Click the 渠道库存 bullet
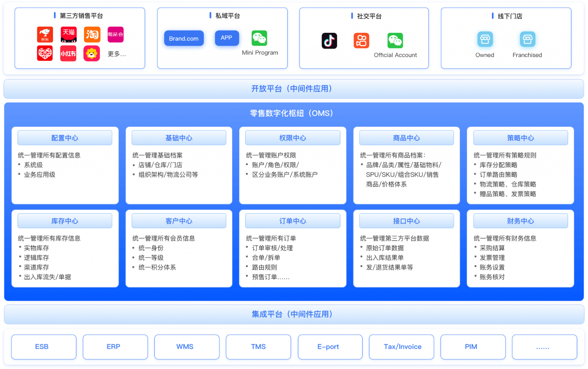The image size is (588, 369). [36, 267]
